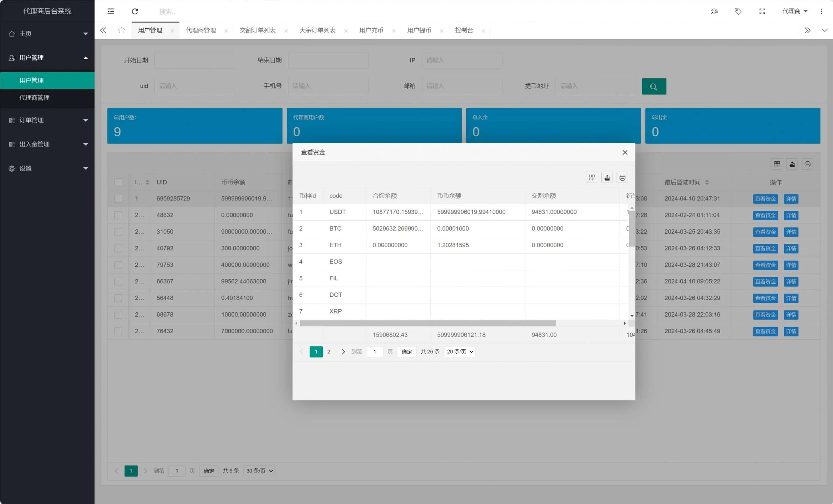The width and height of the screenshot is (833, 504).
Task: Click the export icon in funds dialog
Action: pyautogui.click(x=607, y=178)
